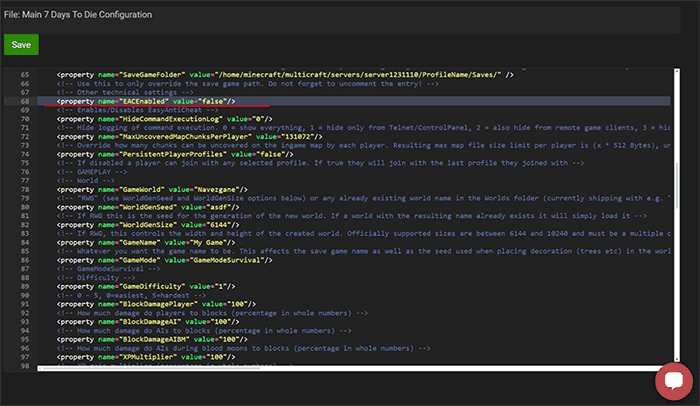This screenshot has height=406, width=700.
Task: Click the "Enables/Disables EasyAntiCheat" comment
Action: (x=138, y=110)
